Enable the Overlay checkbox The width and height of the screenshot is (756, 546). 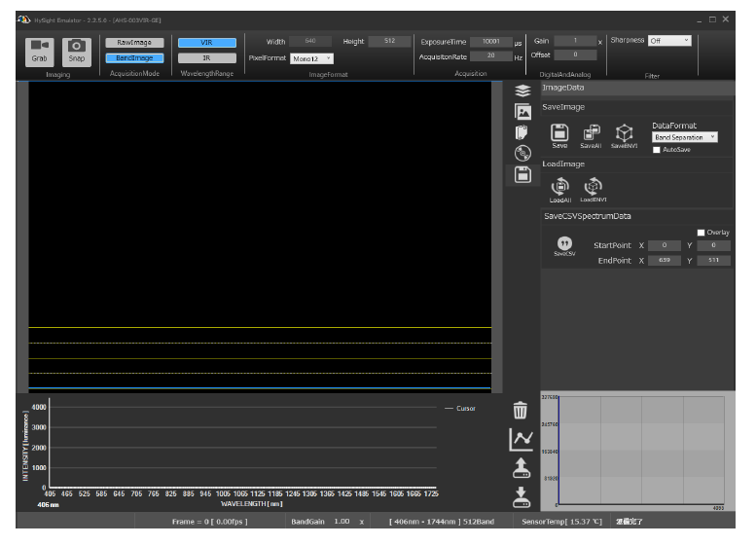tap(702, 233)
